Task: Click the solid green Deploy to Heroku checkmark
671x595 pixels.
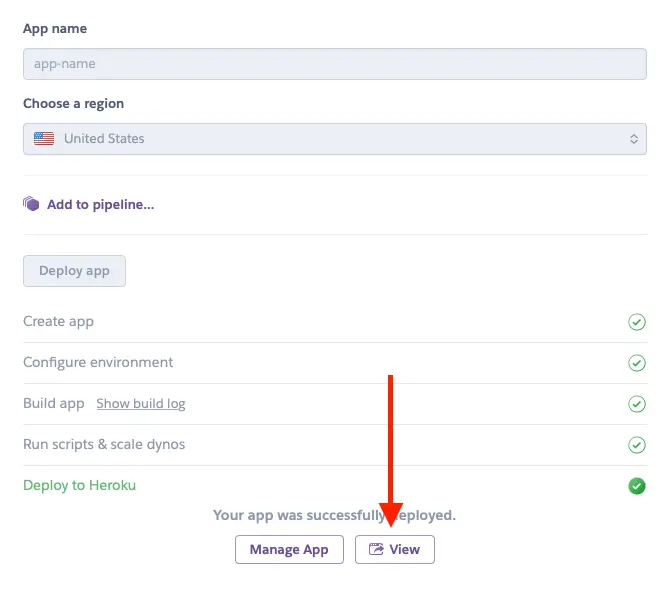Action: click(x=636, y=486)
